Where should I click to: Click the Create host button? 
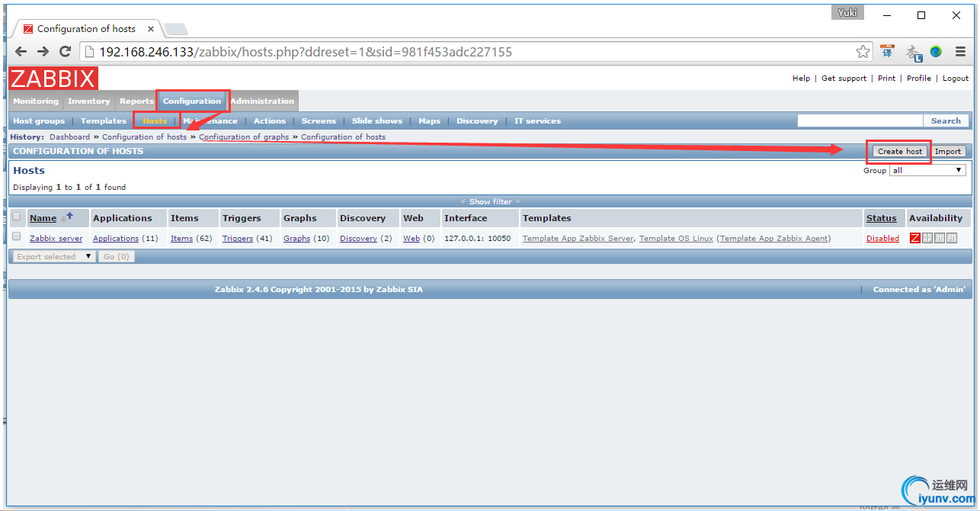click(x=900, y=151)
